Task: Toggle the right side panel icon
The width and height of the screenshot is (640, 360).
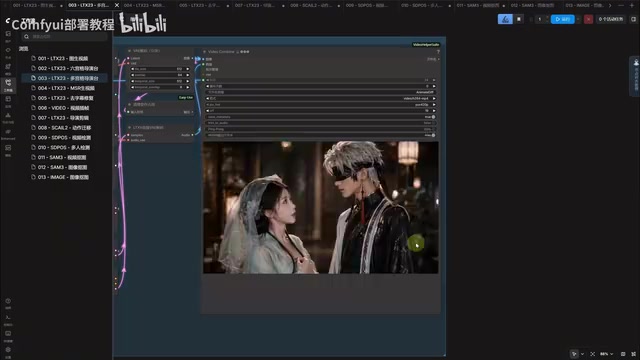Action: click(x=633, y=19)
